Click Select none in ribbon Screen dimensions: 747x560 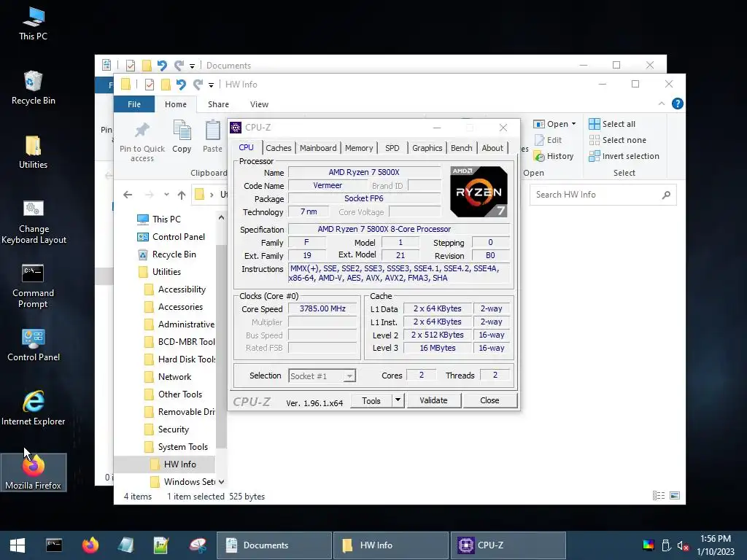[x=618, y=140]
